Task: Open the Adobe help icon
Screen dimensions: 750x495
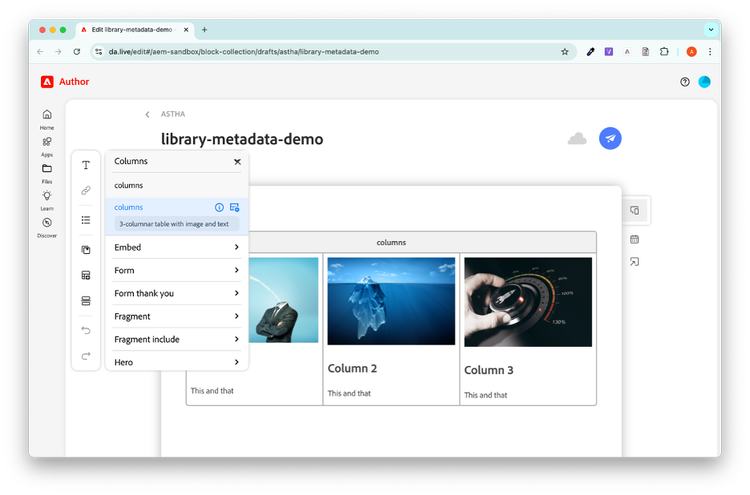Action: 685,82
